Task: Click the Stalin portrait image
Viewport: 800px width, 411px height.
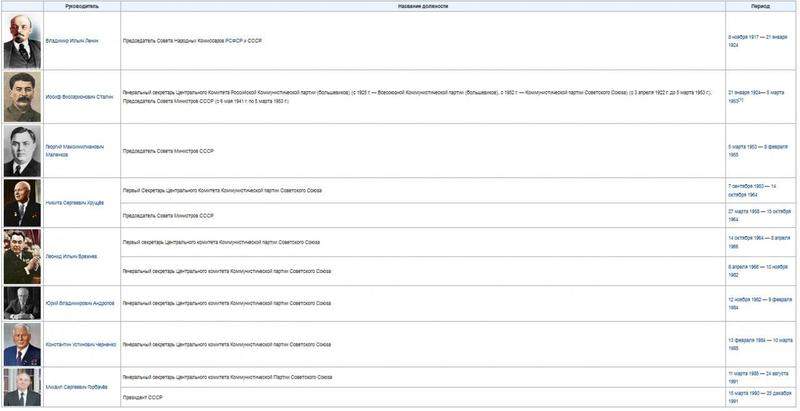Action: pyautogui.click(x=22, y=96)
